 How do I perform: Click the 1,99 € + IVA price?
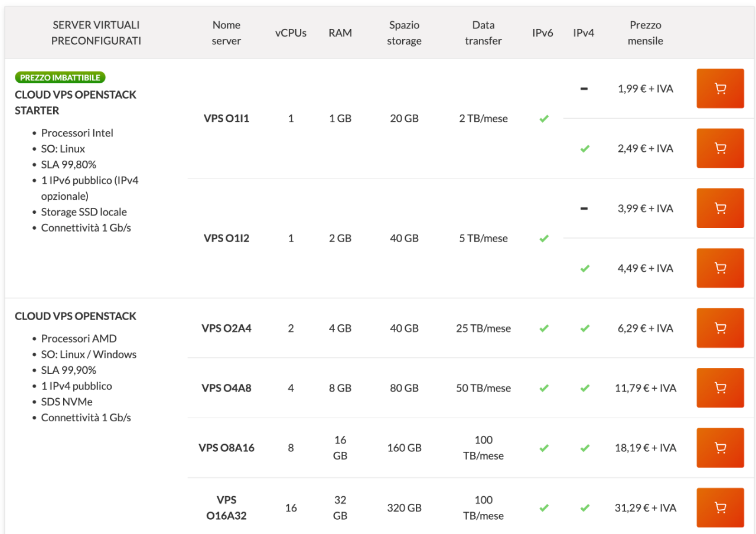coord(645,89)
